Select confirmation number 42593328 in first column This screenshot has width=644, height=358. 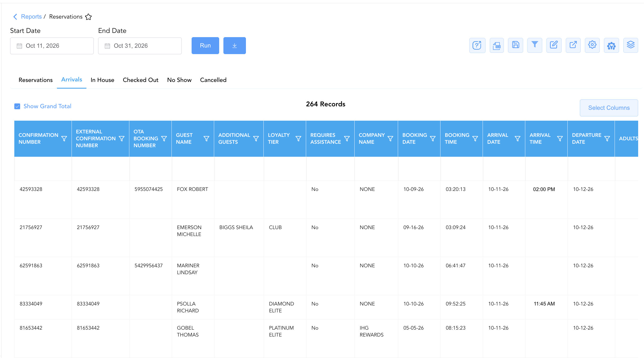click(31, 189)
